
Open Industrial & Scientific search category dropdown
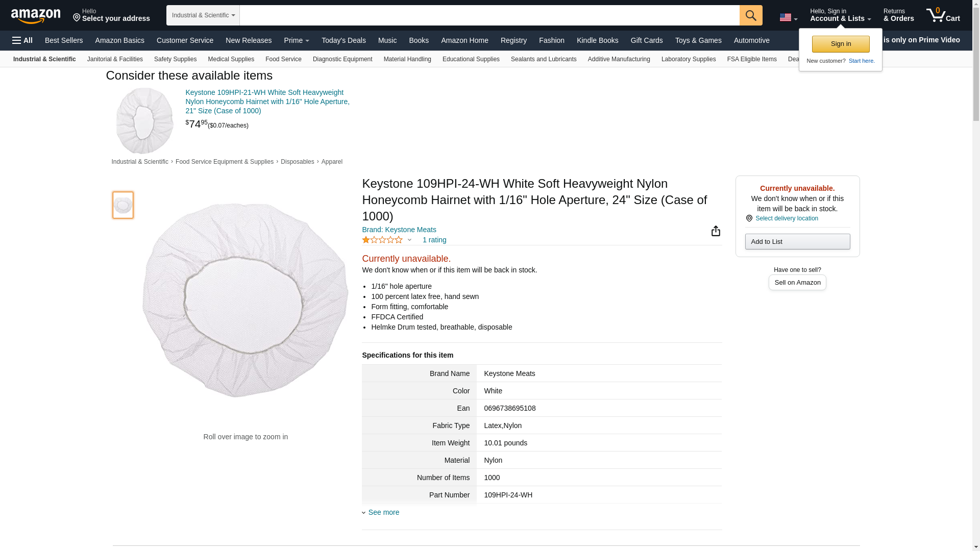click(x=203, y=15)
